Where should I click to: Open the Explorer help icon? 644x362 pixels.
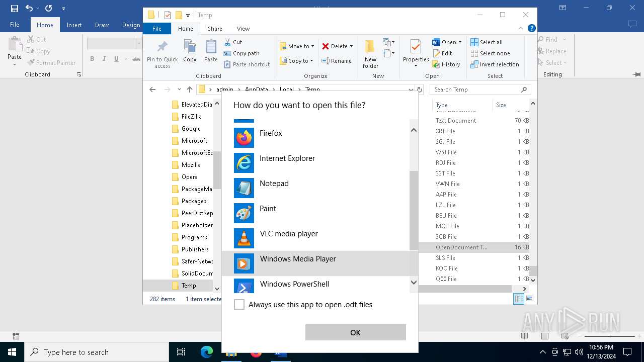[x=531, y=29]
